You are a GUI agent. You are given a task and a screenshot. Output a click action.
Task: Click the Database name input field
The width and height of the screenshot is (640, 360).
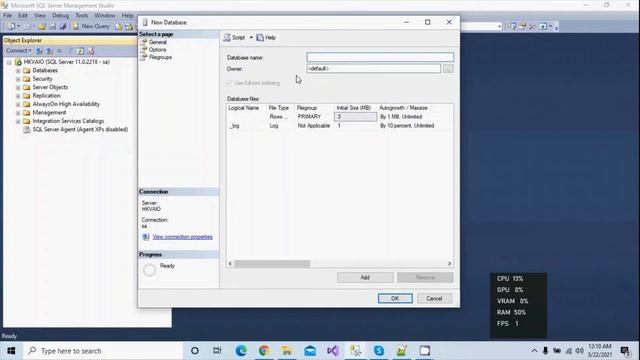[380, 57]
